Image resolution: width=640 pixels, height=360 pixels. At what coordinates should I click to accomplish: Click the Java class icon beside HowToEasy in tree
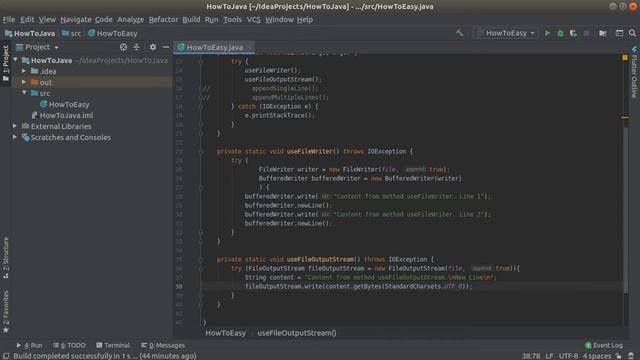pos(43,104)
